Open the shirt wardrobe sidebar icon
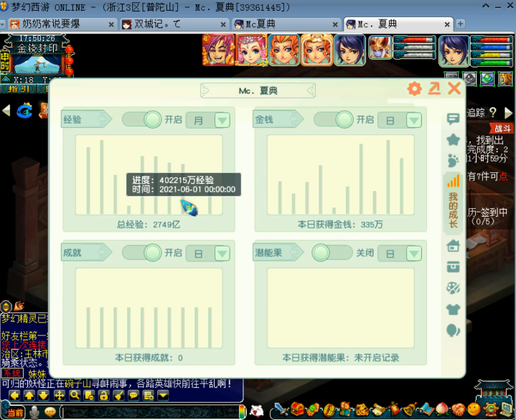Image resolution: width=516 pixels, height=420 pixels. 453,309
